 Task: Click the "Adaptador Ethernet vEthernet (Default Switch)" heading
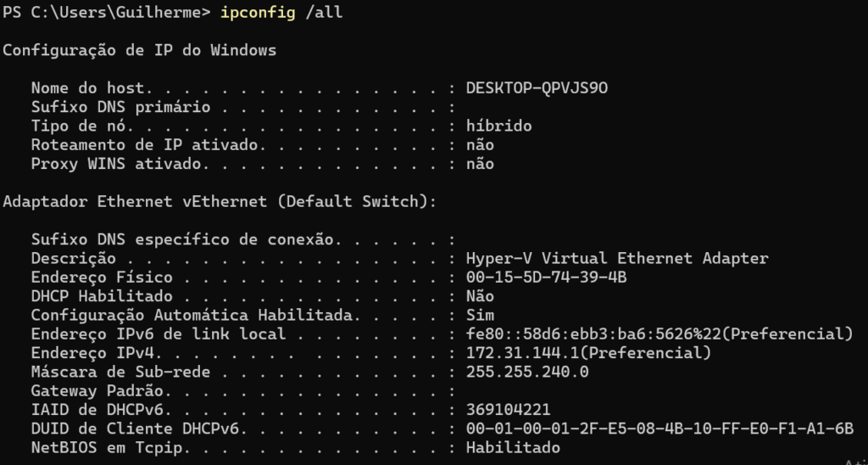(220, 202)
